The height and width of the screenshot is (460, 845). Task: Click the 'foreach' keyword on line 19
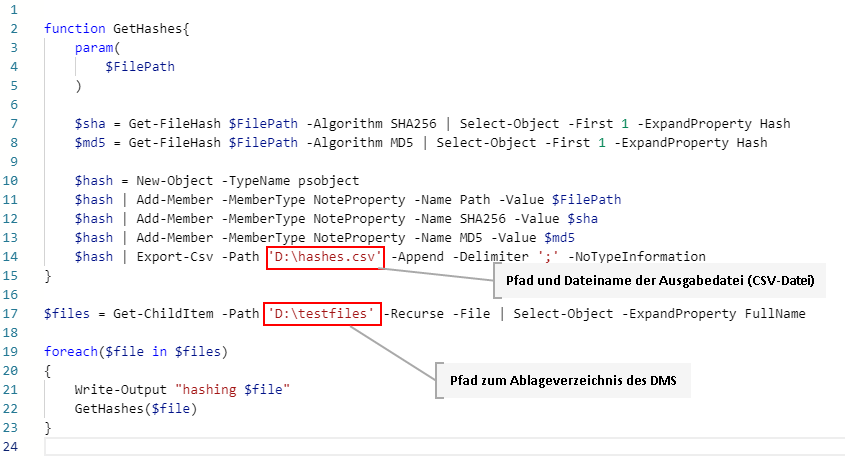[71, 352]
